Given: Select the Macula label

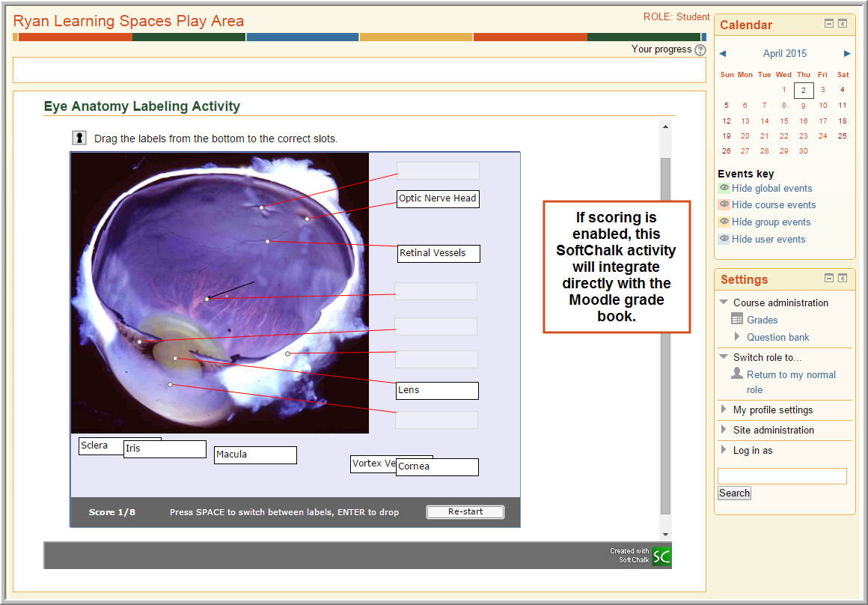Looking at the screenshot, I should coord(255,454).
